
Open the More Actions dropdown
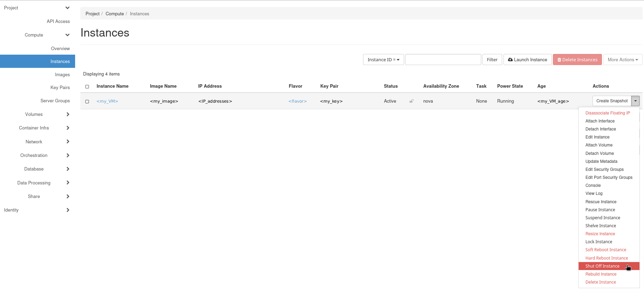click(x=622, y=60)
